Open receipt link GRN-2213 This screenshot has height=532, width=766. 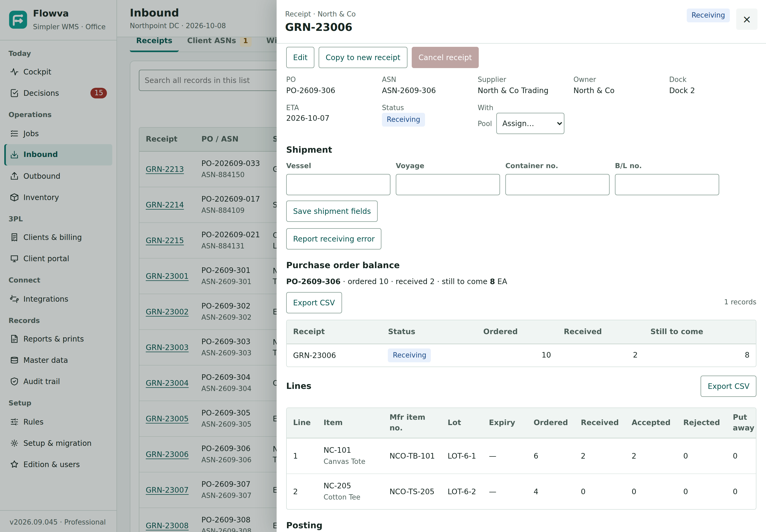pyautogui.click(x=165, y=169)
